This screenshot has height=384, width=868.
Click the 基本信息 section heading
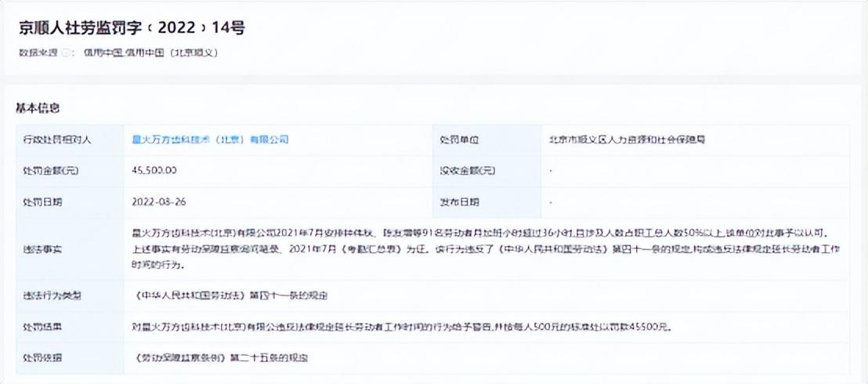[x=38, y=107]
